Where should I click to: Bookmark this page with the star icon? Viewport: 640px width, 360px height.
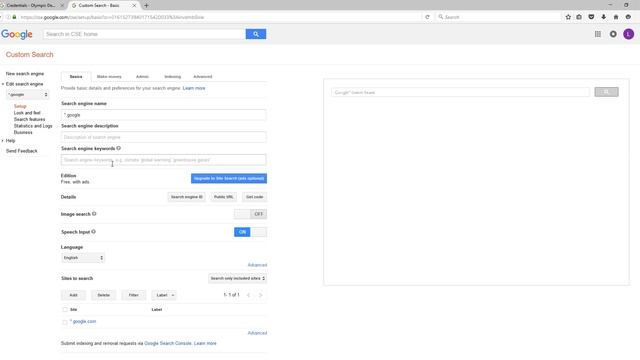(568, 17)
